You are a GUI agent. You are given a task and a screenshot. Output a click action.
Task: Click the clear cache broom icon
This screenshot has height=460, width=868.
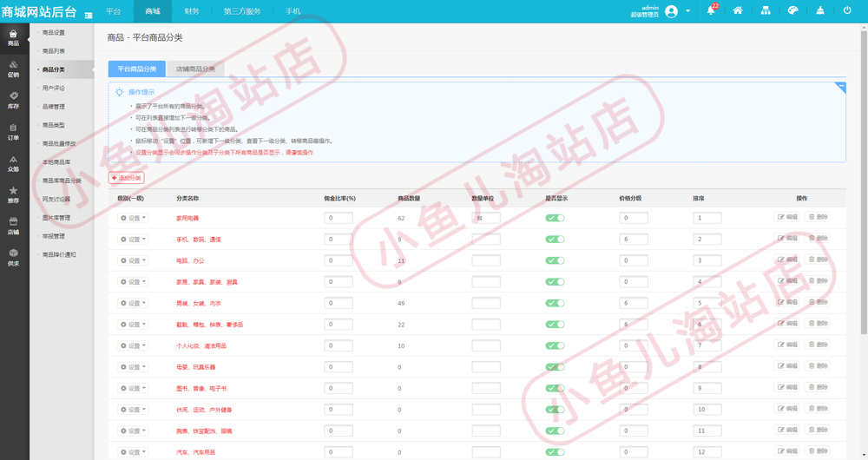(x=820, y=10)
